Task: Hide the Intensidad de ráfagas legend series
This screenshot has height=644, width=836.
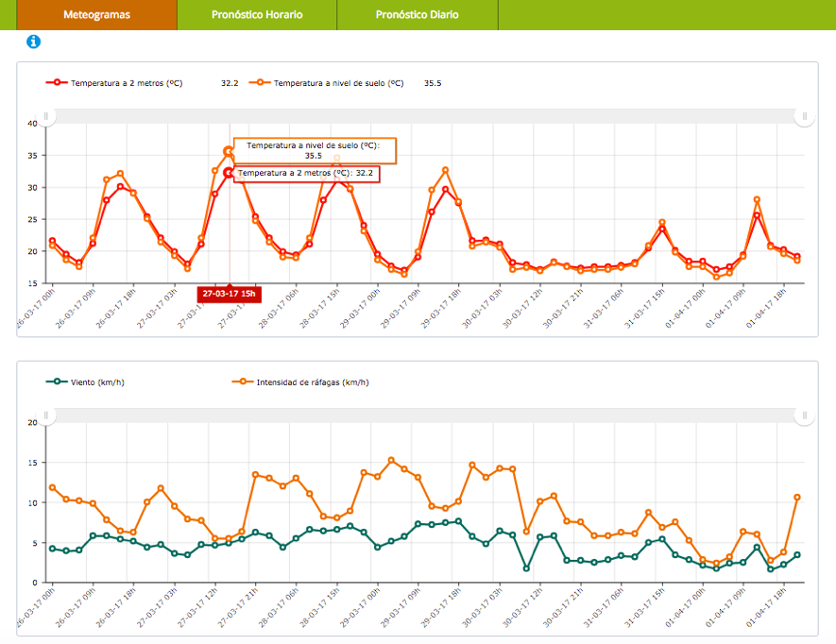Action: tap(300, 382)
